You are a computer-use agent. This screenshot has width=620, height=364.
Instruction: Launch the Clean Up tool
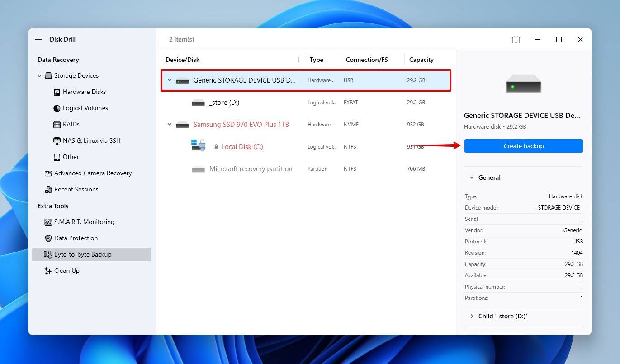66,271
